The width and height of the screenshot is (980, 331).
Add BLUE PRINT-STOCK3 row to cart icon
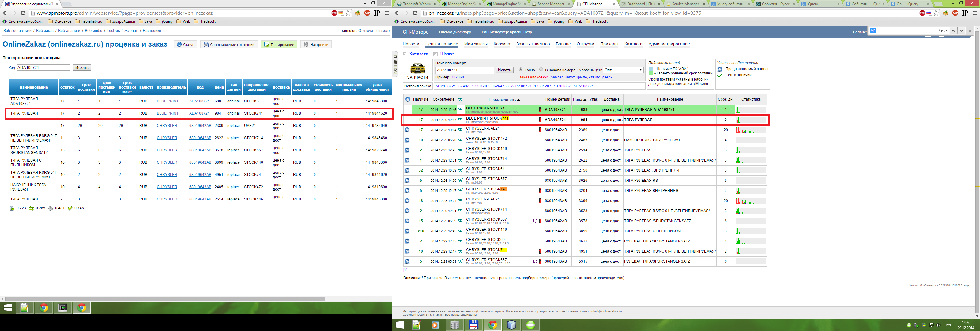click(x=461, y=110)
